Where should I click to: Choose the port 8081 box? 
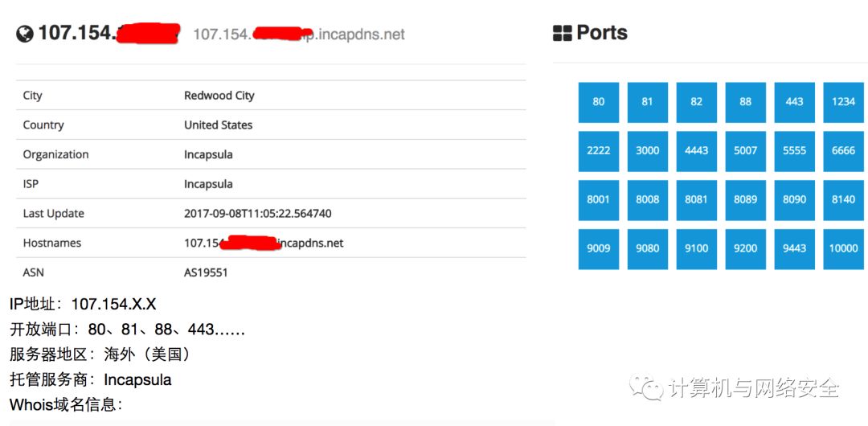pyautogui.click(x=696, y=199)
